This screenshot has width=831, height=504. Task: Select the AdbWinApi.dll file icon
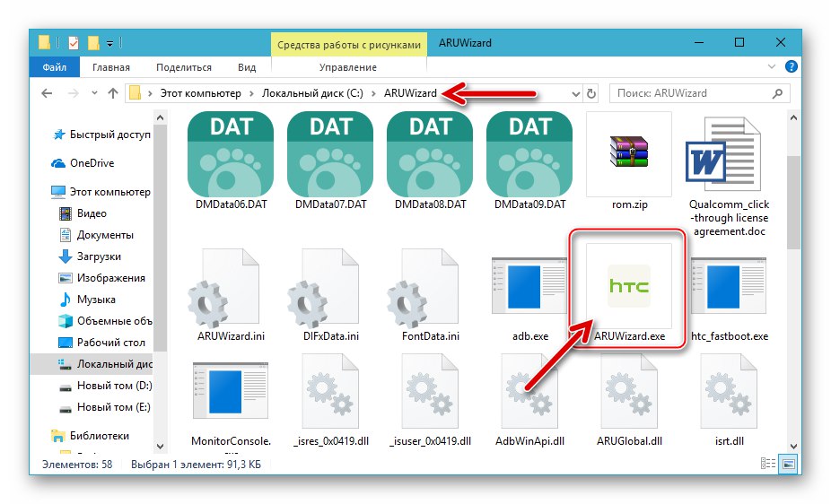click(x=529, y=392)
